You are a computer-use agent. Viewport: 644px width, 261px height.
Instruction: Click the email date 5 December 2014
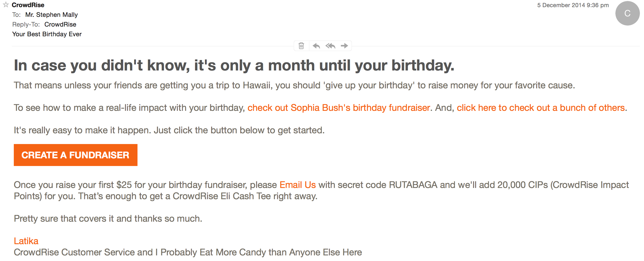pyautogui.click(x=573, y=5)
